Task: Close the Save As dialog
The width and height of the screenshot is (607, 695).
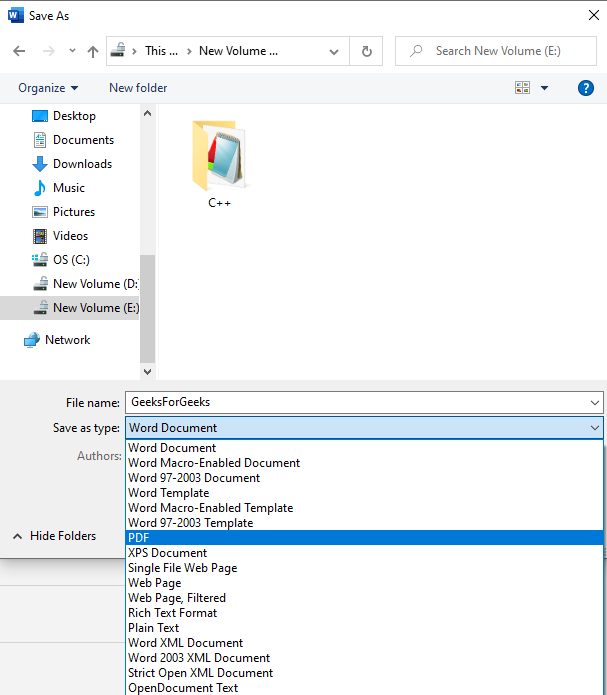Action: (594, 16)
